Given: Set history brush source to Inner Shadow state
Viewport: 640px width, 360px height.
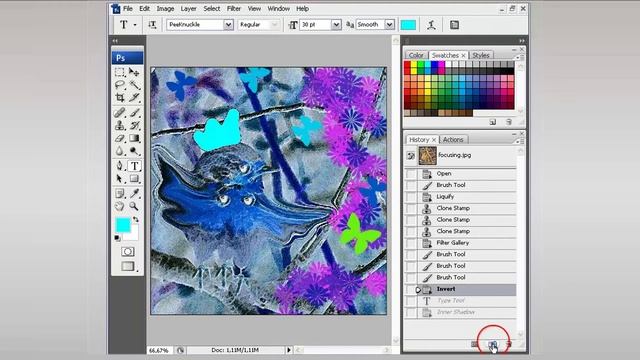Looking at the screenshot, I should click(x=411, y=312).
